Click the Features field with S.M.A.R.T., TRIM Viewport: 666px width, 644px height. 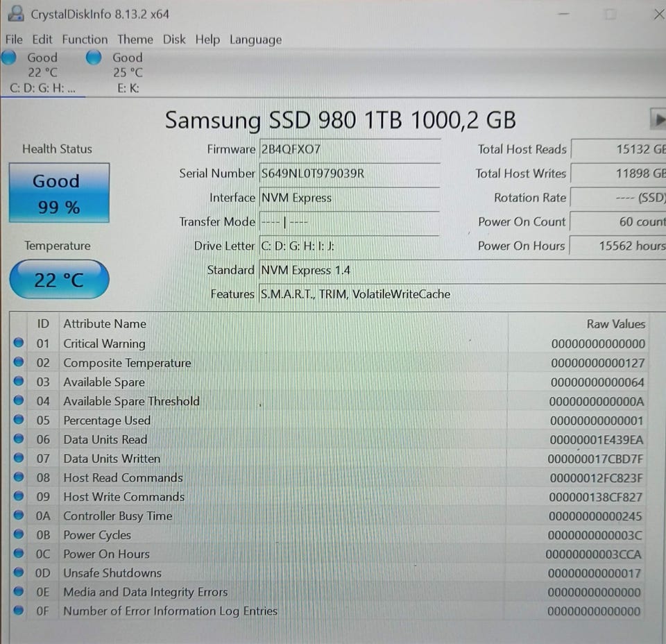(462, 294)
